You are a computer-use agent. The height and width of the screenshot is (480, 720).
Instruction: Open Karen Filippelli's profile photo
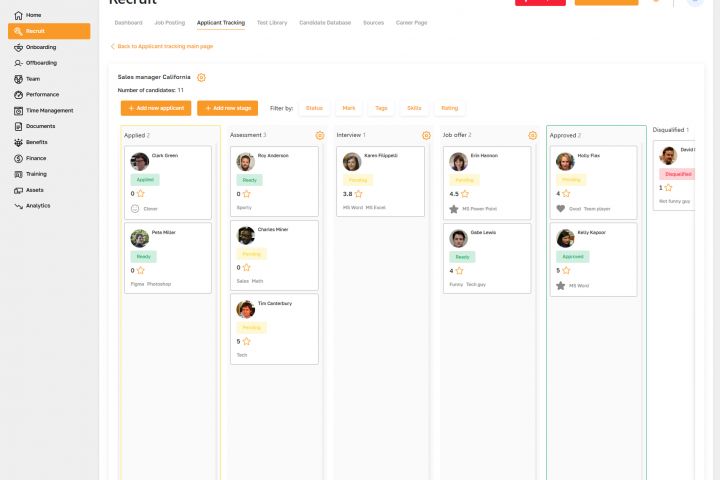(x=352, y=162)
